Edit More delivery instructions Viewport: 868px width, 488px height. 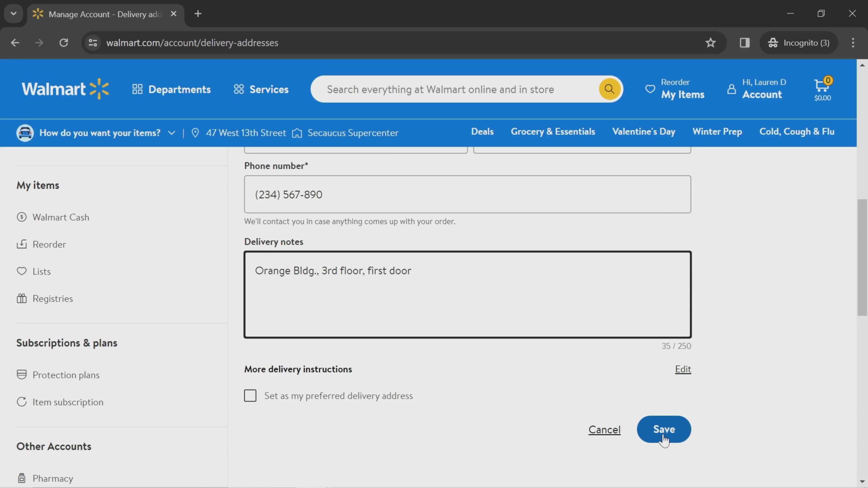(x=683, y=369)
